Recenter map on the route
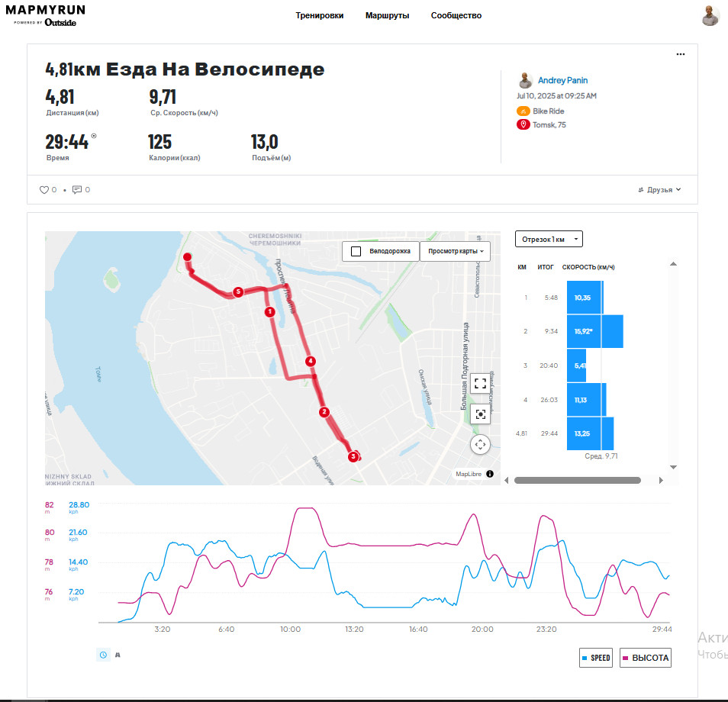728x702 pixels. click(x=480, y=414)
